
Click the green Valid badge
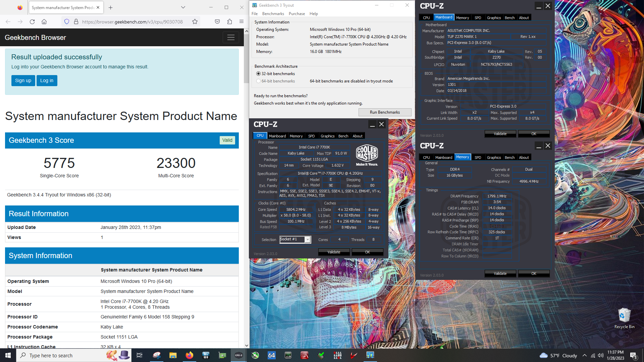pyautogui.click(x=227, y=140)
